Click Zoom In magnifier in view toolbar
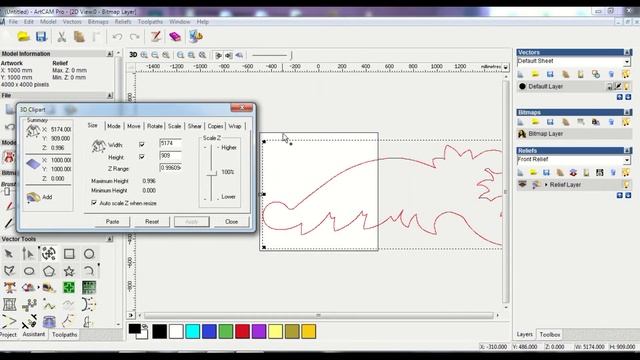This screenshot has height=360, width=640. coord(144,55)
